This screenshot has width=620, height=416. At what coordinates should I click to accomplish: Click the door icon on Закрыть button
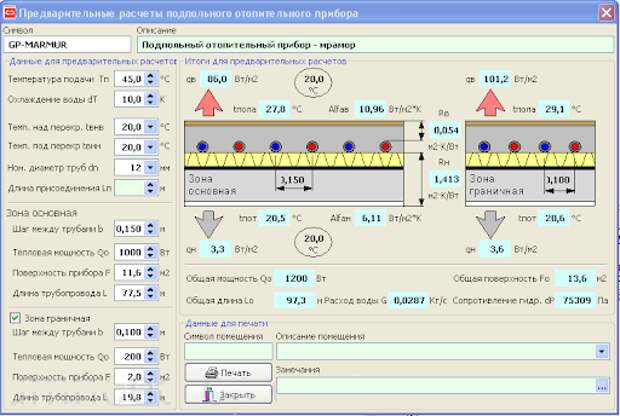pos(208,395)
